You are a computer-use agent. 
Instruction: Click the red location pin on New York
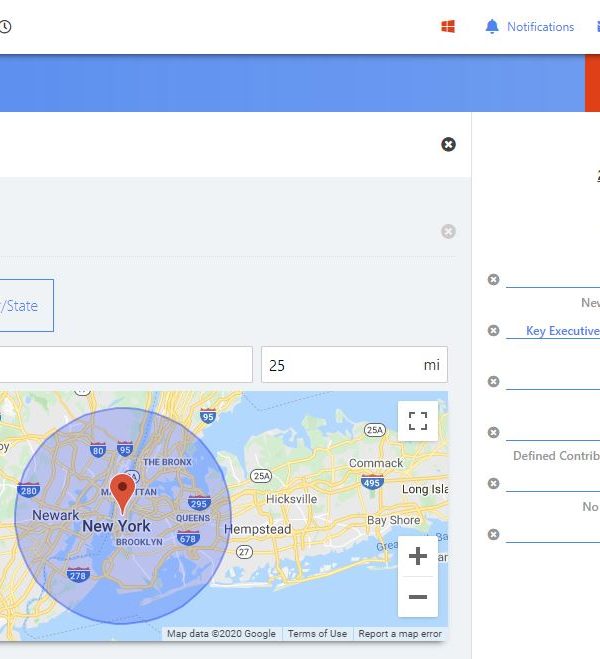click(122, 493)
